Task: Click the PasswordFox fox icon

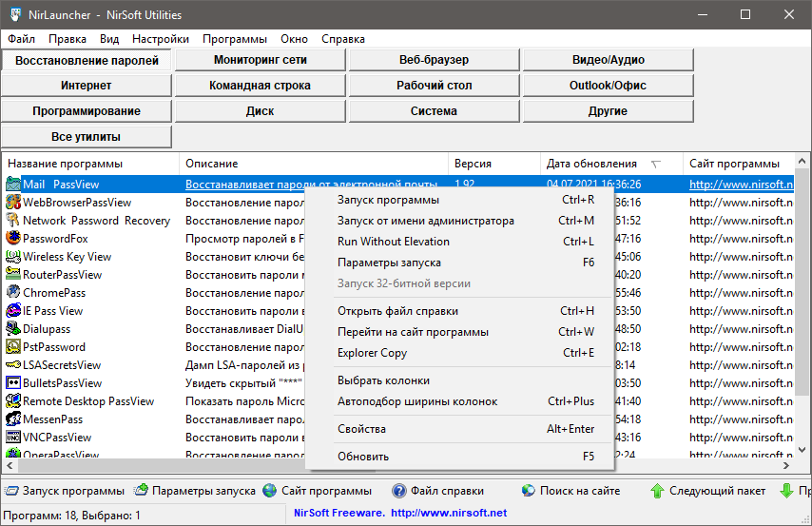Action: [x=13, y=239]
